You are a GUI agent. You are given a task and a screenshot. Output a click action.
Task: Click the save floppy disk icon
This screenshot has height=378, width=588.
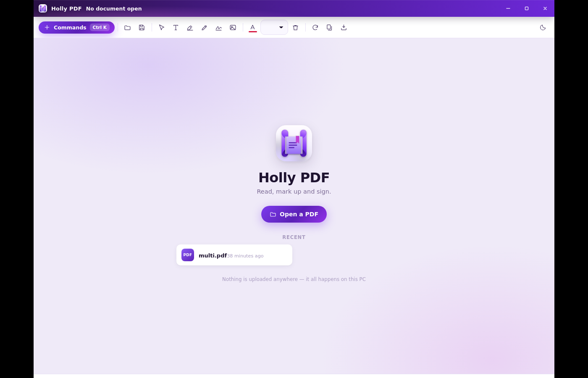click(142, 28)
